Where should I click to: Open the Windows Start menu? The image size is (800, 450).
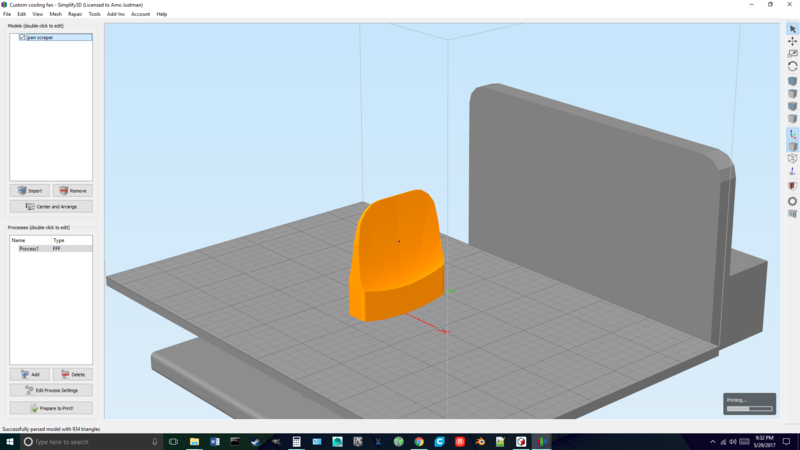click(x=10, y=442)
